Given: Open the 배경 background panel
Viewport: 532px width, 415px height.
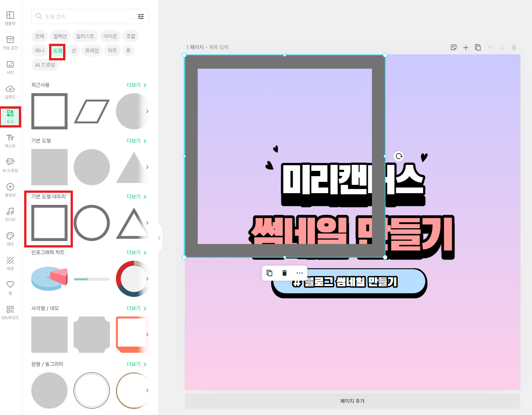Looking at the screenshot, I should 10,263.
